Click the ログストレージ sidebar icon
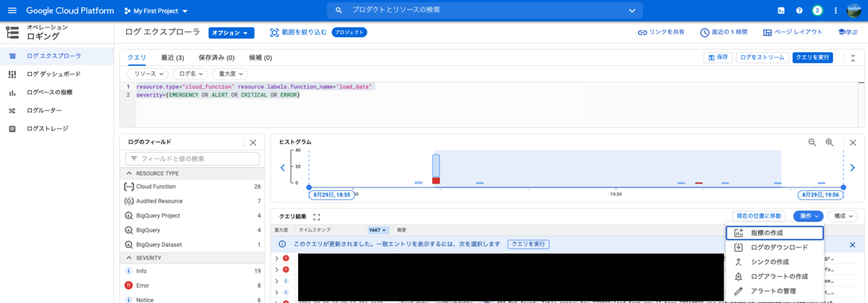868x303 pixels. click(x=12, y=129)
